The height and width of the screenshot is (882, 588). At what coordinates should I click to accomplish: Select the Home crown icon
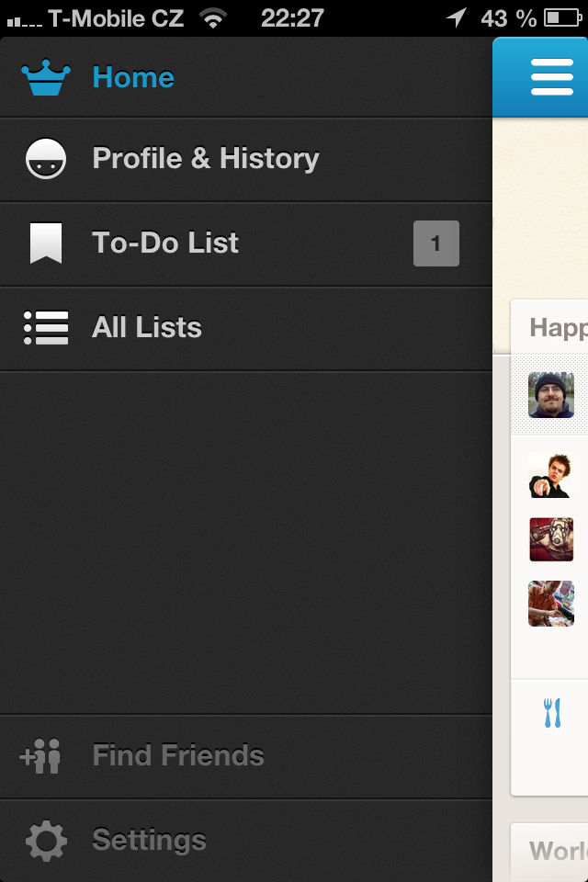(46, 77)
